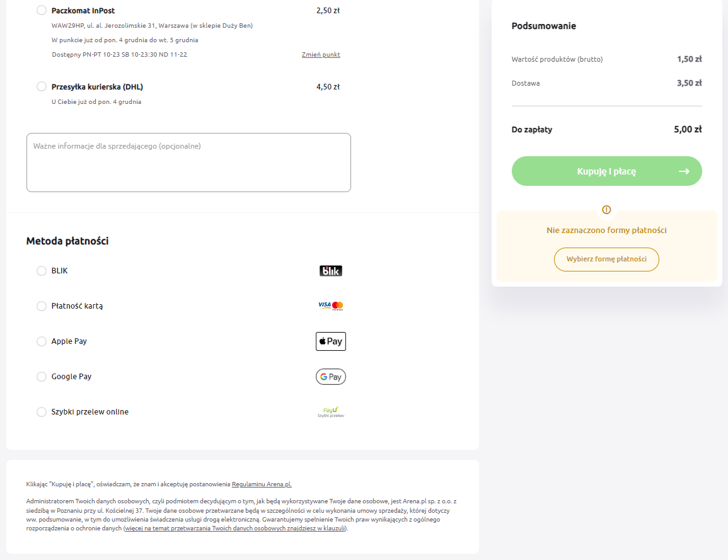Choose Szybki przelew online radio button
The image size is (728, 560).
click(x=42, y=412)
